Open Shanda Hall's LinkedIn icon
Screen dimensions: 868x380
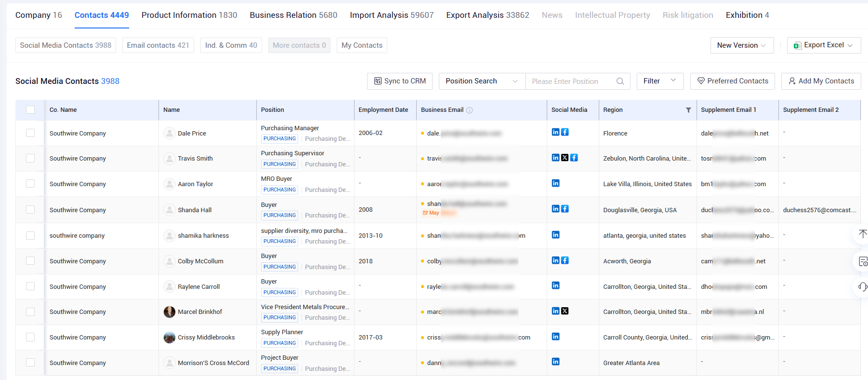555,209
